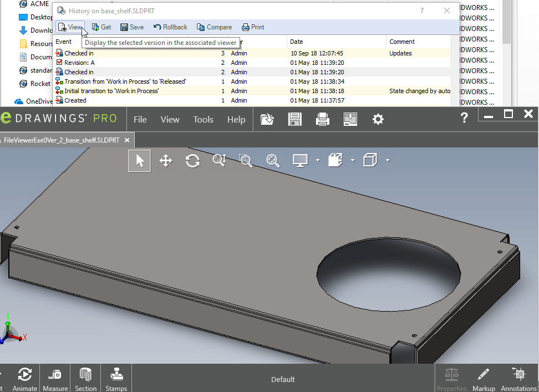539x392 pixels.
Task: Open the Measure tool
Action: [55, 379]
